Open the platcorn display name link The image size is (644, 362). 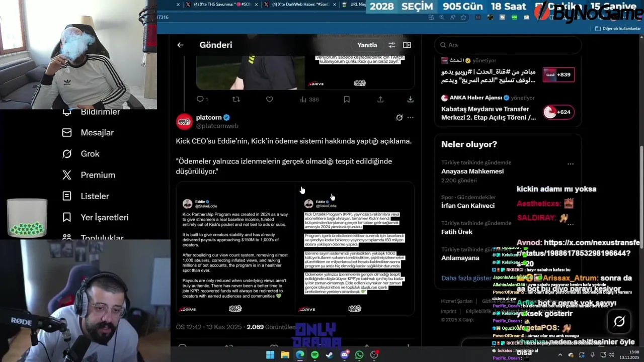click(209, 117)
